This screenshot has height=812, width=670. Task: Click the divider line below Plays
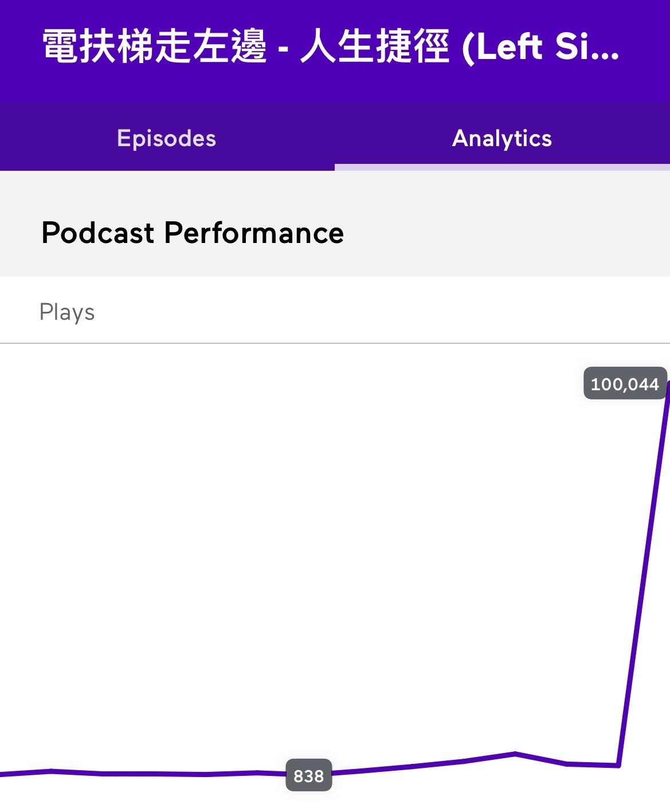(335, 343)
